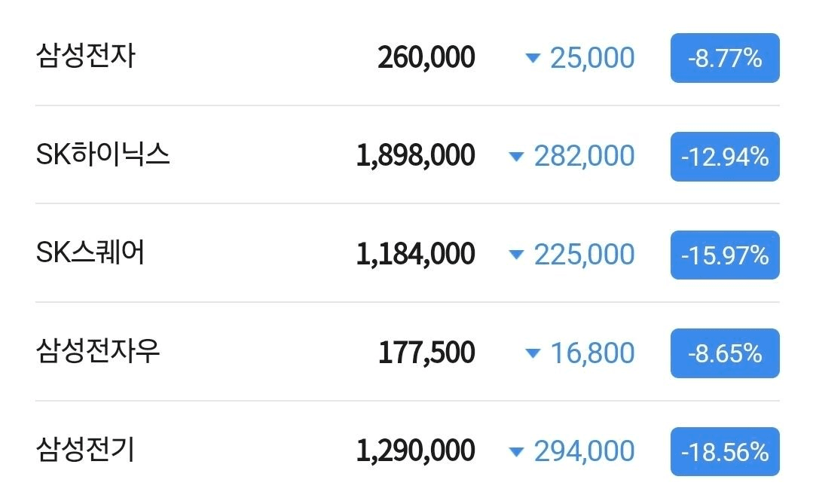Screen dimensions: 813x504
Task: Open the 삼성전기 stock name
Action: pyautogui.click(x=85, y=450)
